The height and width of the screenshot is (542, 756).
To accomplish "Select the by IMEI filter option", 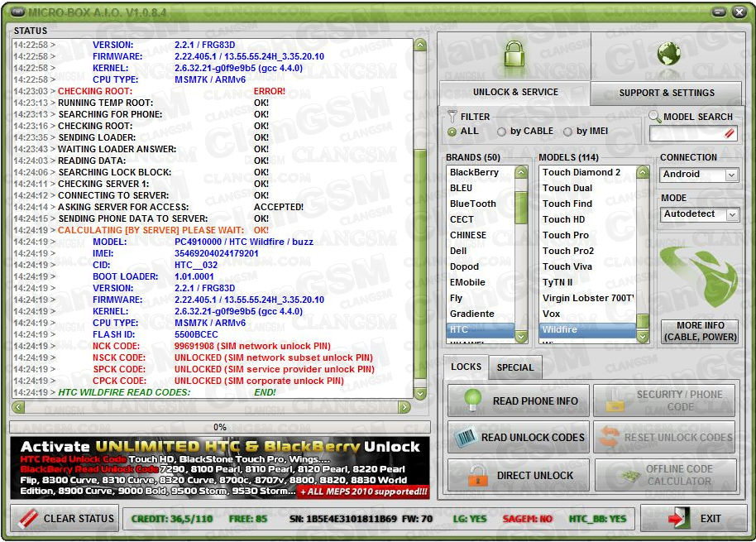I will [568, 132].
